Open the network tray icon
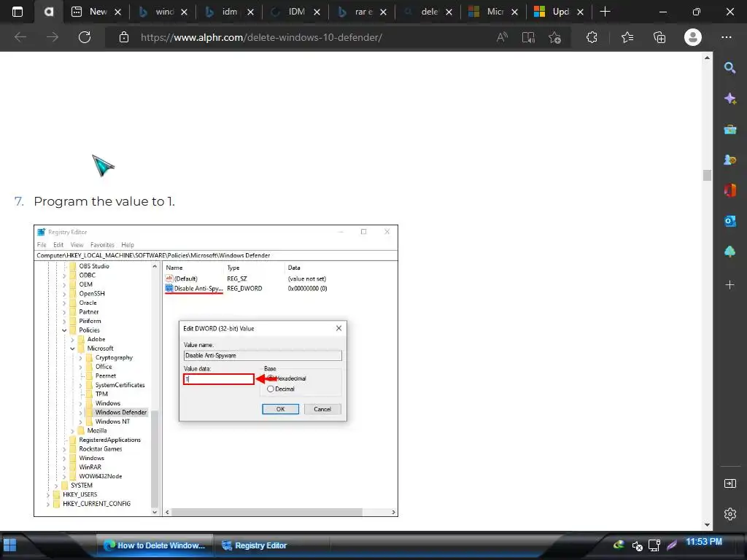747x560 pixels. (654, 545)
